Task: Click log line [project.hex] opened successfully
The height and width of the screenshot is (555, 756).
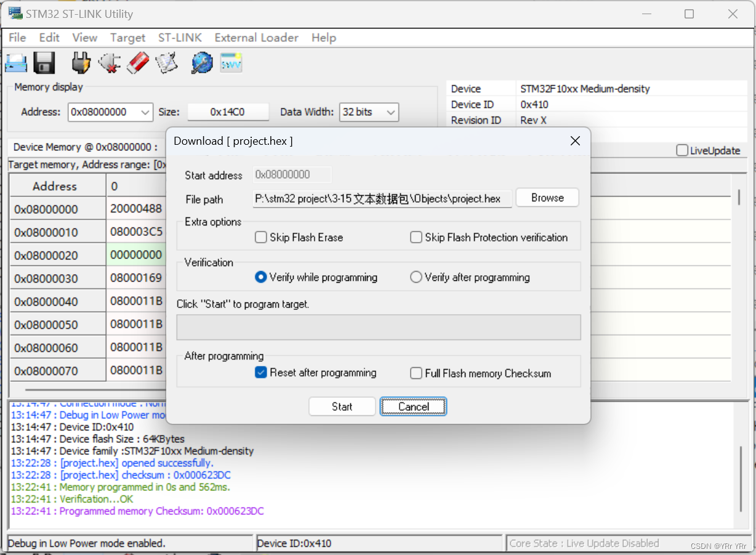Action: pyautogui.click(x=112, y=463)
